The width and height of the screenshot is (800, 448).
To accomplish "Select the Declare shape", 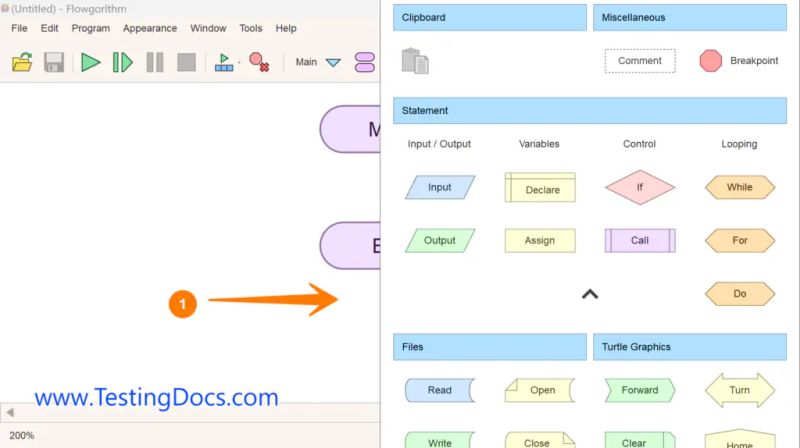I will pyautogui.click(x=540, y=187).
